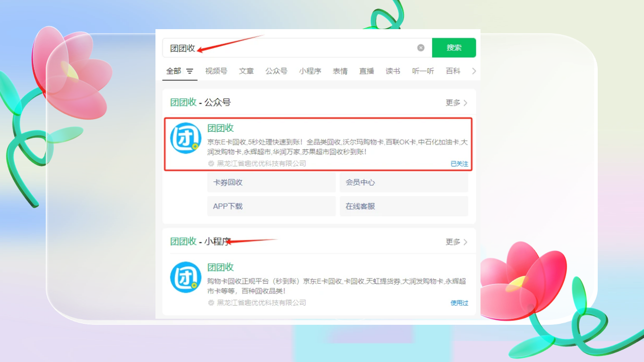Open the 团团收 小程序 title link
This screenshot has width=644, height=362.
(221, 267)
